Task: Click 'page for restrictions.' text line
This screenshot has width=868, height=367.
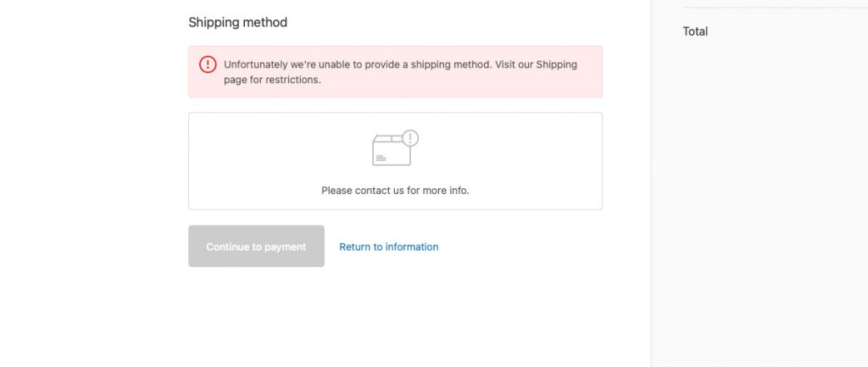Action: (x=272, y=79)
